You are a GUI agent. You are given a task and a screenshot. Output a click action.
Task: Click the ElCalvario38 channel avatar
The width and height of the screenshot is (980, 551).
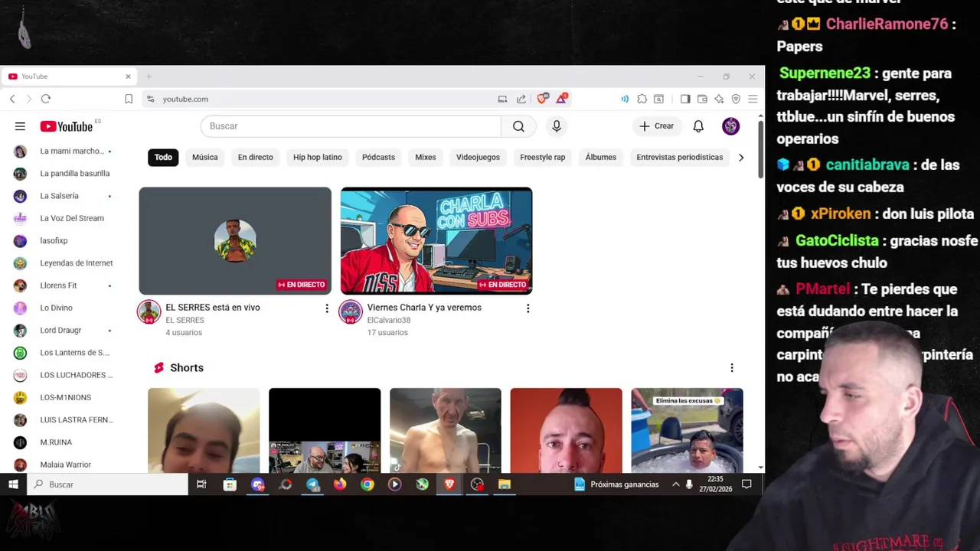click(x=351, y=312)
